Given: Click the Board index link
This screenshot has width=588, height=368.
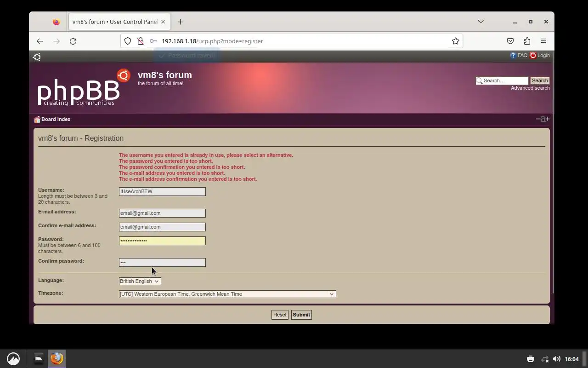Looking at the screenshot, I should pyautogui.click(x=56, y=119).
